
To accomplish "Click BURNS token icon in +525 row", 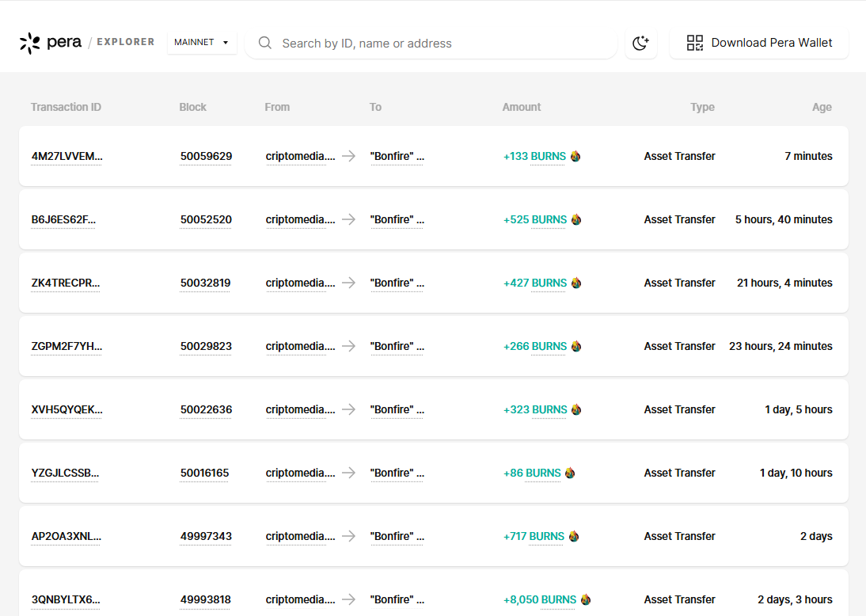I will 576,220.
